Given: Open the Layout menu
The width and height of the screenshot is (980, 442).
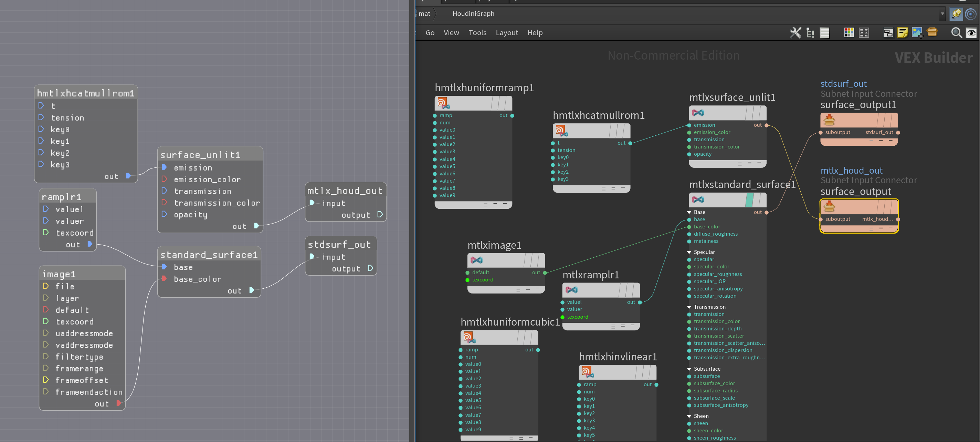Looking at the screenshot, I should pos(507,33).
